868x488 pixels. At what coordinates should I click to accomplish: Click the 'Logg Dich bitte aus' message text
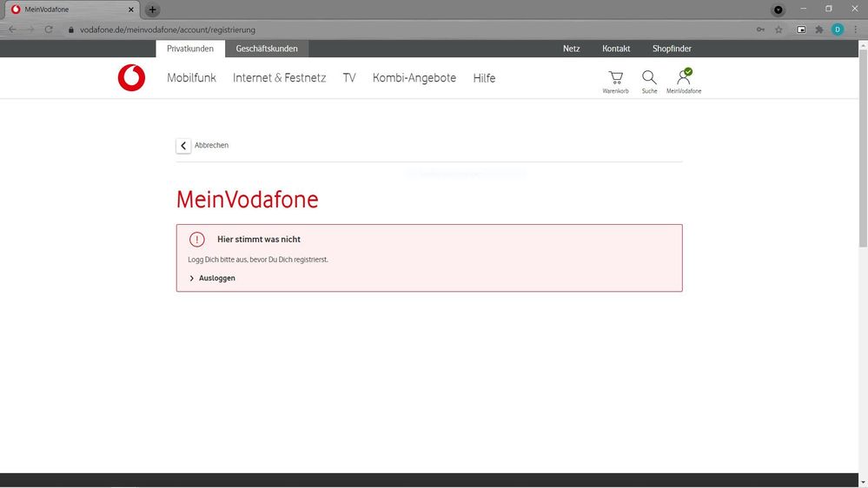[x=258, y=260]
